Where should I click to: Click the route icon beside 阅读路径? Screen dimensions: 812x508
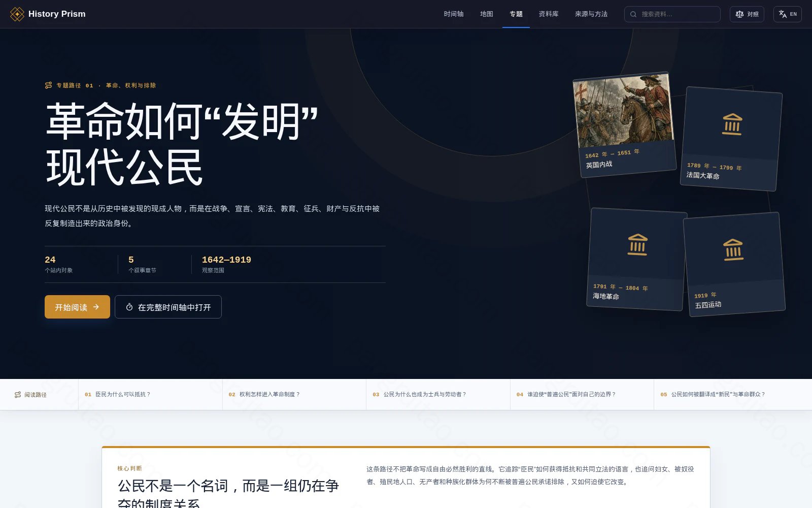coord(18,395)
